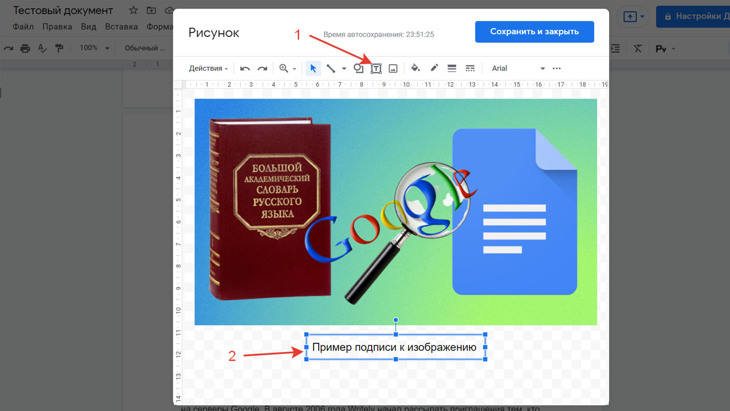Click redo arrow in Docs toolbar
This screenshot has height=411, width=730.
[8, 48]
